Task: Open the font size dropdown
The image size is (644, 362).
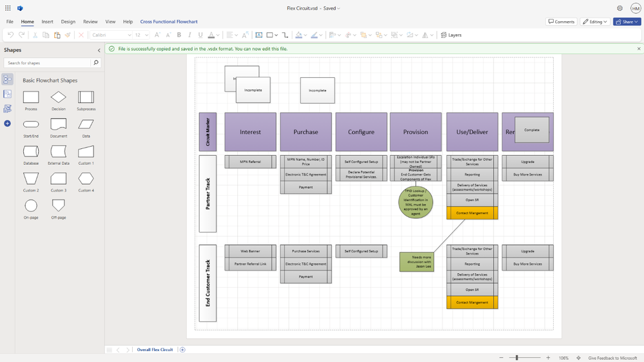Action: tap(142, 35)
